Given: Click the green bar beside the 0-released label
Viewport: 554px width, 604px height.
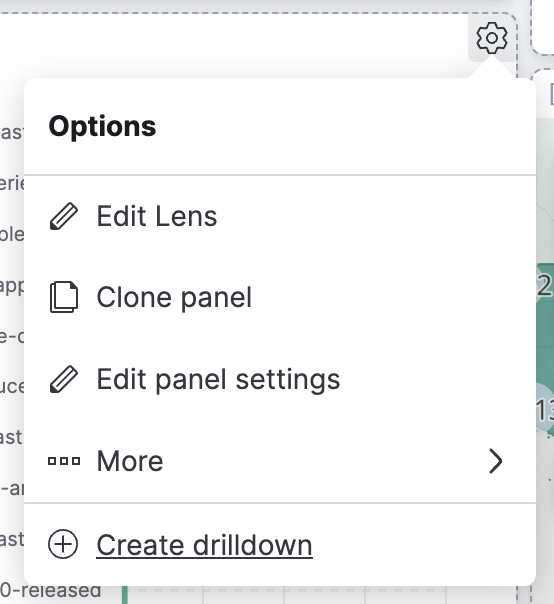Looking at the screenshot, I should (124, 595).
